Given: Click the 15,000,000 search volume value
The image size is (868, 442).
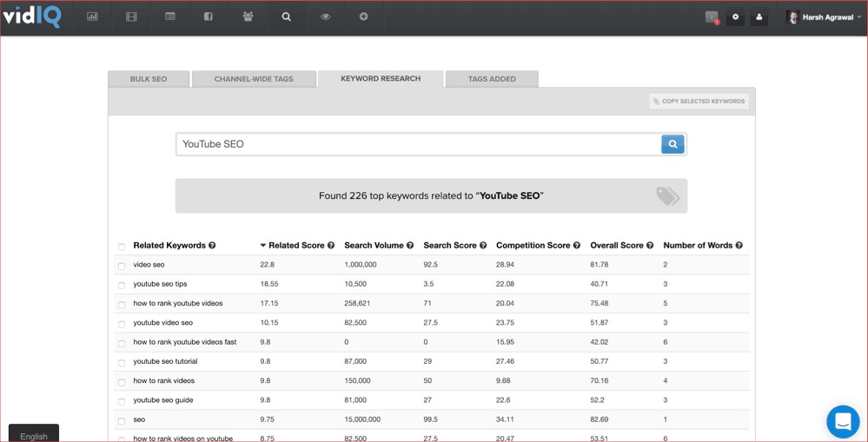Looking at the screenshot, I should click(x=362, y=419).
